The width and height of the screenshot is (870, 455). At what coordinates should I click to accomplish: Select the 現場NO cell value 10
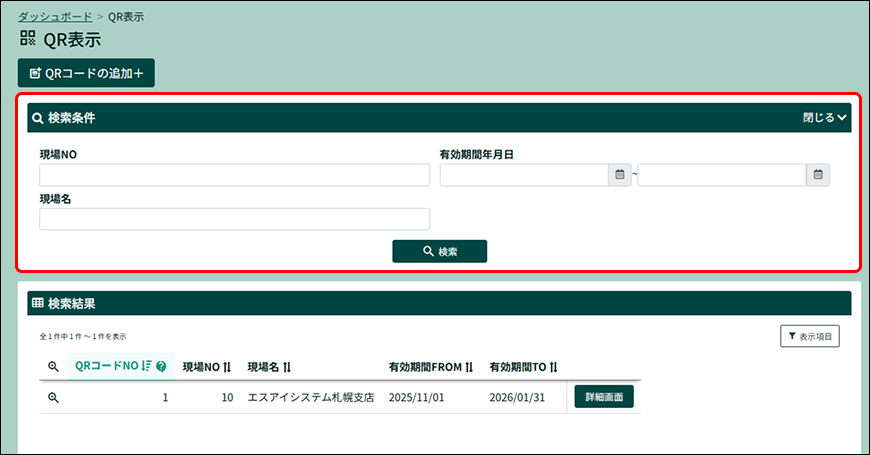pos(227,397)
